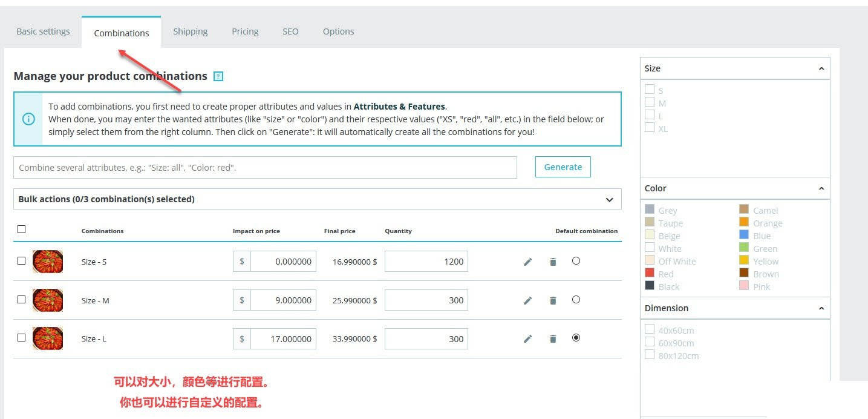
Task: Go to the Pricing tab
Action: click(245, 31)
